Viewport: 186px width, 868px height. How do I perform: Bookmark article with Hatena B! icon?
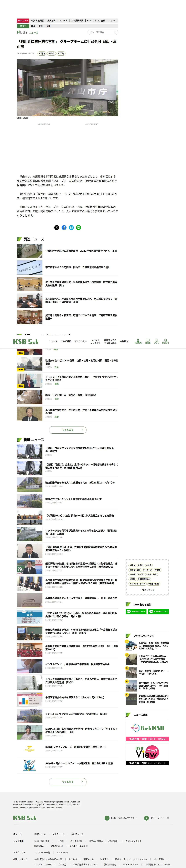pos(71,227)
